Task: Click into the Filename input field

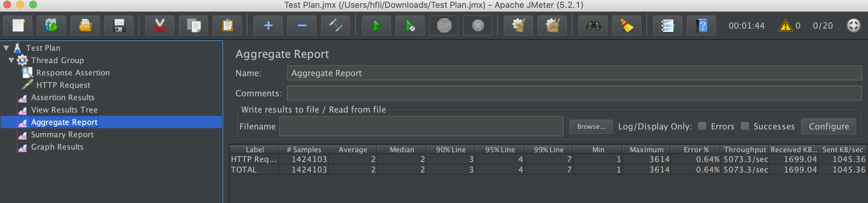Action: pyautogui.click(x=421, y=127)
